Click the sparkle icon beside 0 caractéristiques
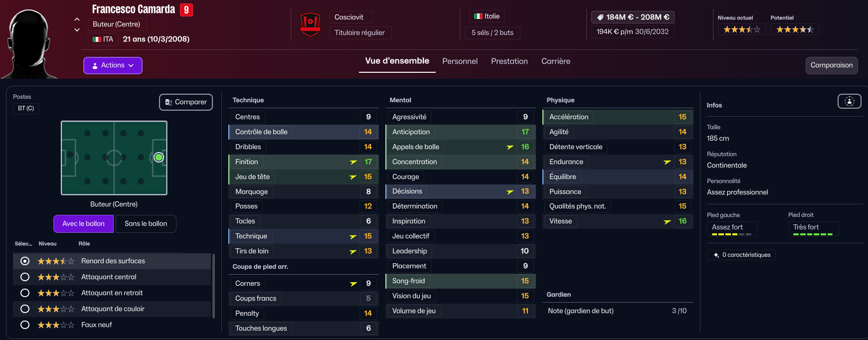 click(716, 255)
